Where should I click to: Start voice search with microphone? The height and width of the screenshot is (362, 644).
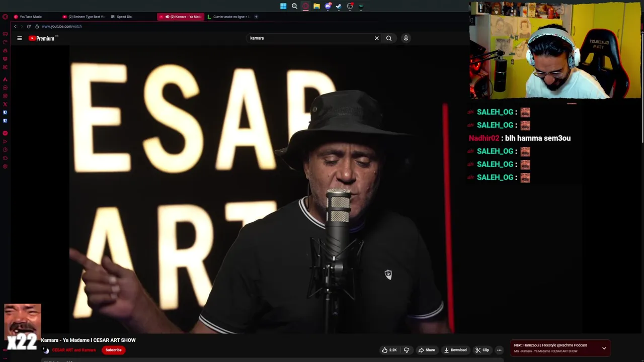click(x=406, y=38)
